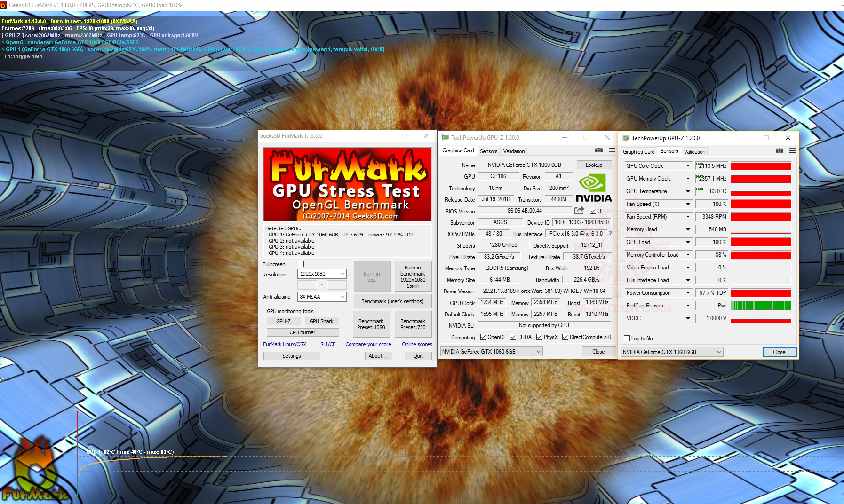Image resolution: width=844 pixels, height=504 pixels.
Task: Open the Anti-aliasing dropdown showing 8X MSAA
Action: click(x=322, y=297)
